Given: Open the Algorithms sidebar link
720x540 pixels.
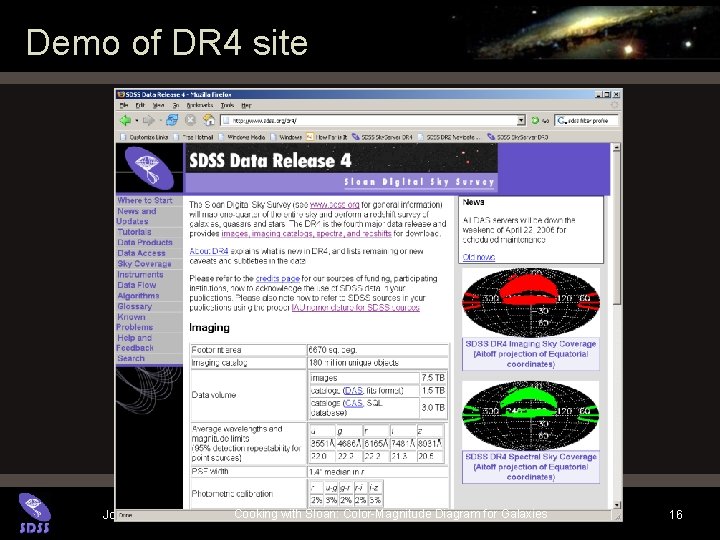Looking at the screenshot, I should pyautogui.click(x=138, y=296).
